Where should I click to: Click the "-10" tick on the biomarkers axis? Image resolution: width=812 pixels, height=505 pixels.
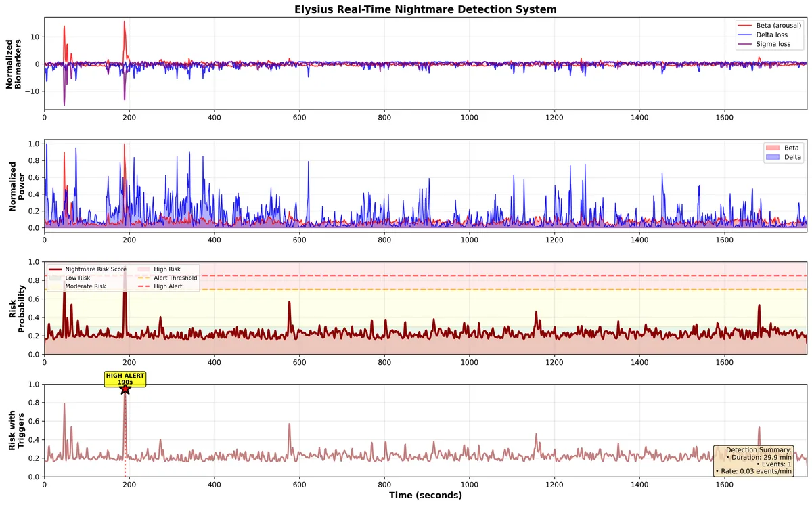(32, 91)
